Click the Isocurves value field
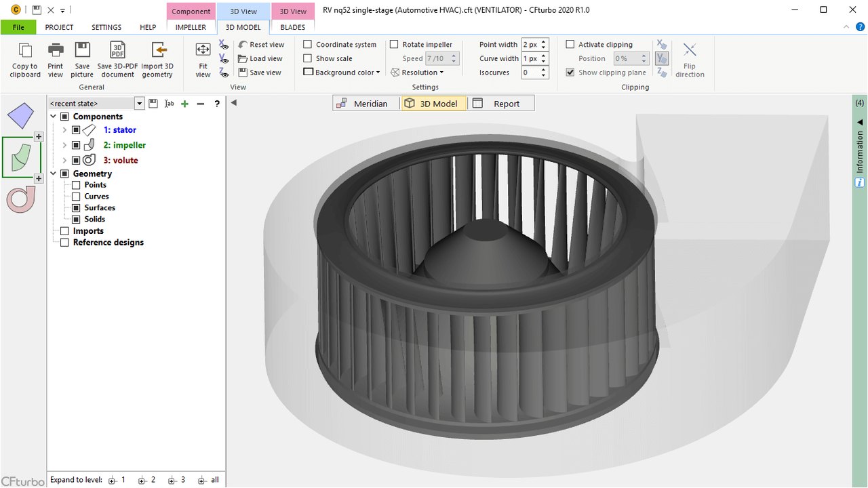Screen dimensions: 868x488 point(530,73)
